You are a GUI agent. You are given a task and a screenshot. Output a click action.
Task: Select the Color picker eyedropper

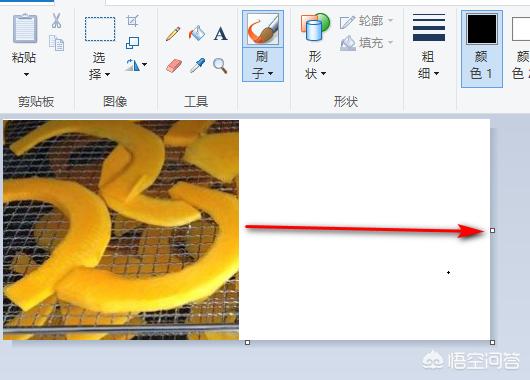(x=198, y=65)
